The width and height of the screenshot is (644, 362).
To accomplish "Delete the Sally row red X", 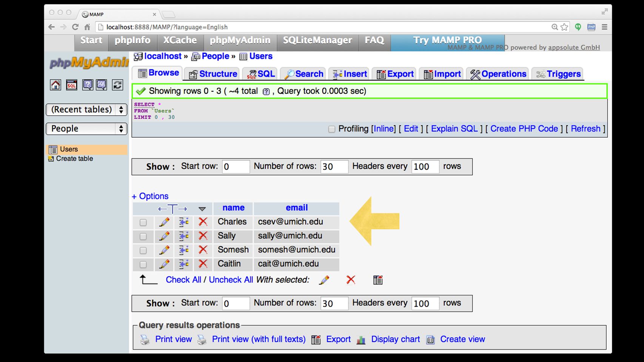I will click(x=203, y=236).
